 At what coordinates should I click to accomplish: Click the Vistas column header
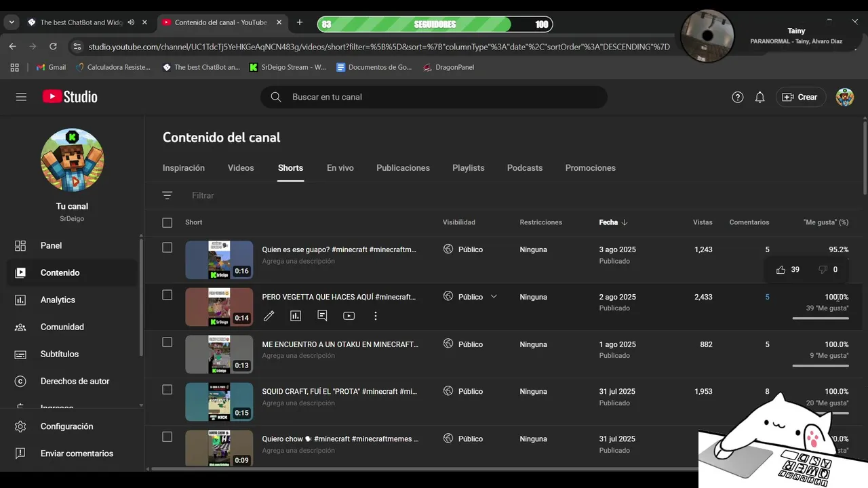(703, 222)
